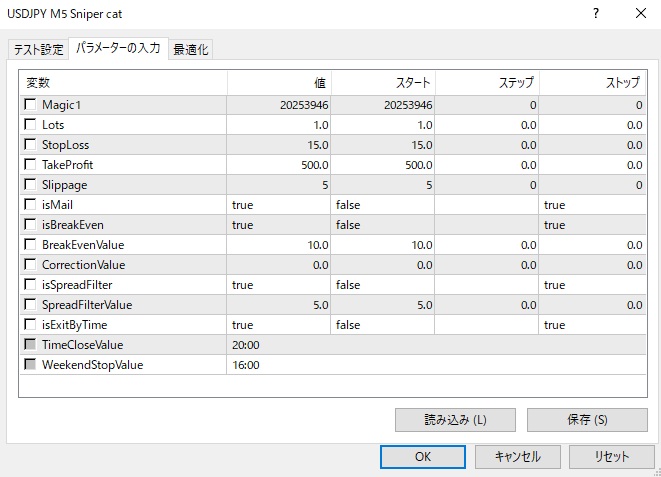Open the 最適化 tab
The width and height of the screenshot is (661, 477).
point(192,50)
